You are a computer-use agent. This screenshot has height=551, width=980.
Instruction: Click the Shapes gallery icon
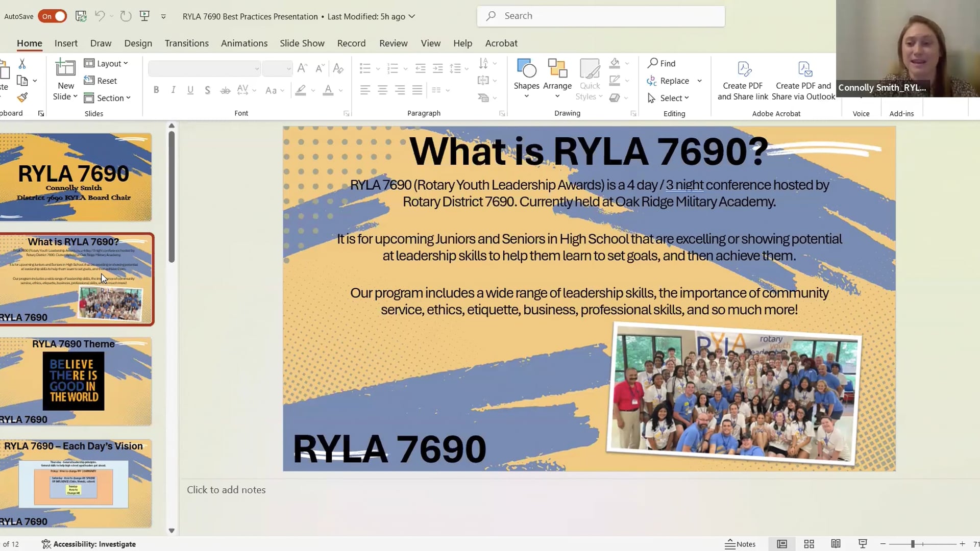click(x=526, y=68)
